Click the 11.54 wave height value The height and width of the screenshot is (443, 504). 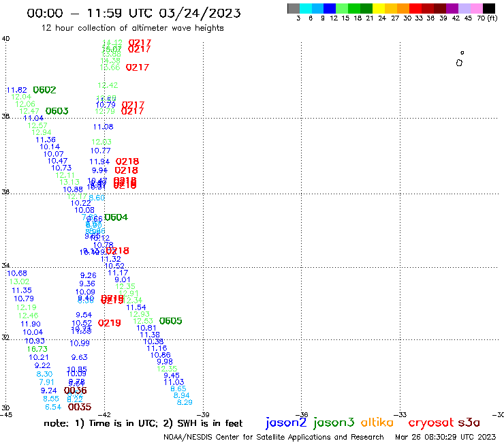(x=136, y=307)
